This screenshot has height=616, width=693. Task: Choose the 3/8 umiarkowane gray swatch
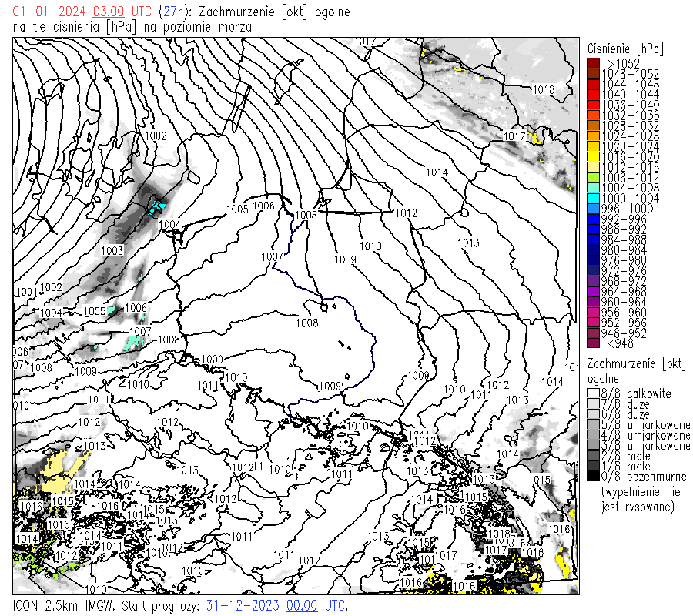coord(593,446)
